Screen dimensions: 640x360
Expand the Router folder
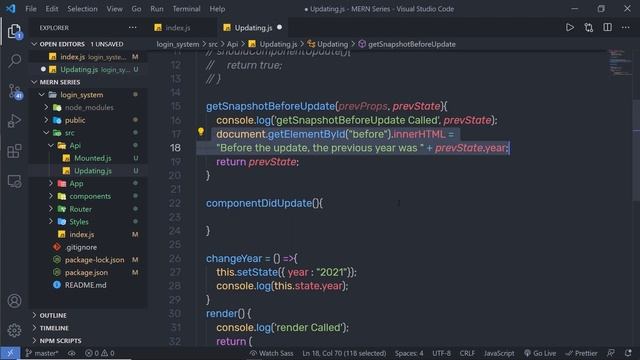pyautogui.click(x=51, y=209)
